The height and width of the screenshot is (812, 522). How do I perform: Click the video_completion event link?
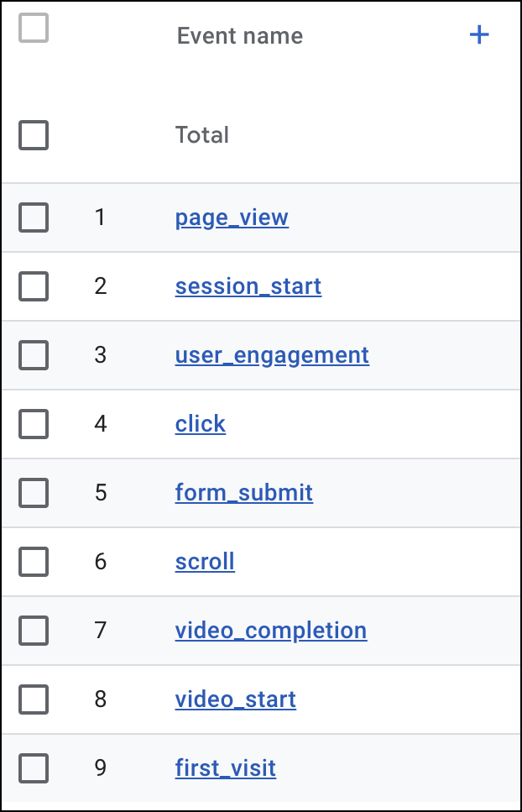click(271, 631)
